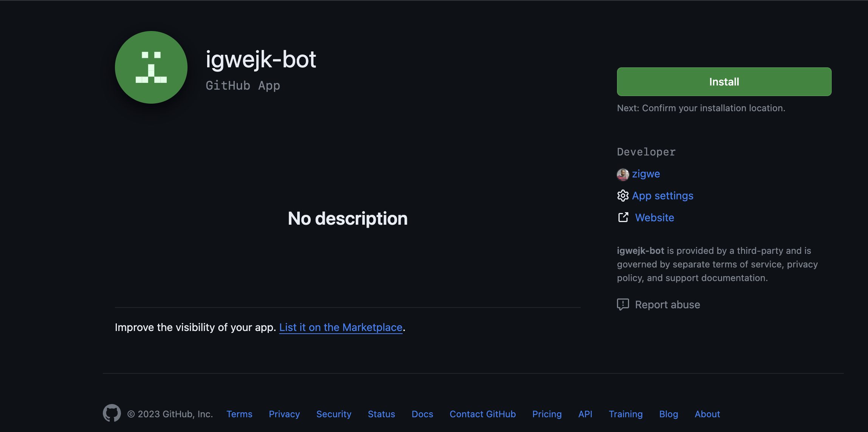
Task: Click the igwejk-bot green avatar logo
Action: point(151,67)
